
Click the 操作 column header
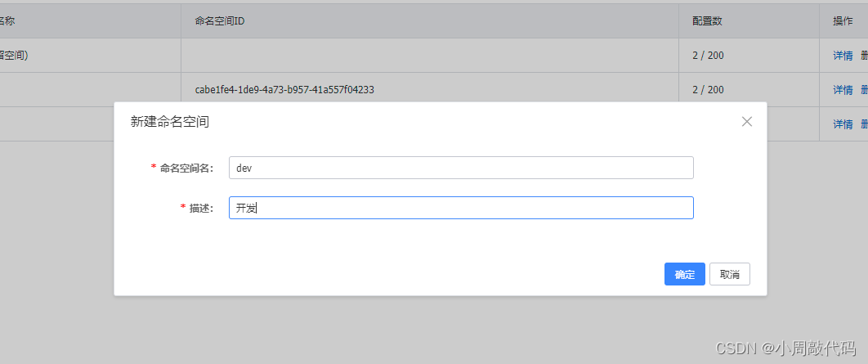click(x=843, y=21)
